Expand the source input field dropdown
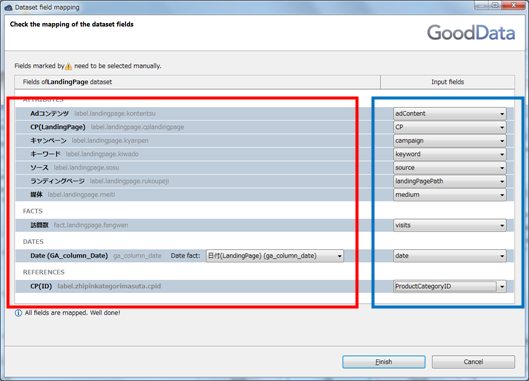This screenshot has width=529, height=381. pos(450,168)
